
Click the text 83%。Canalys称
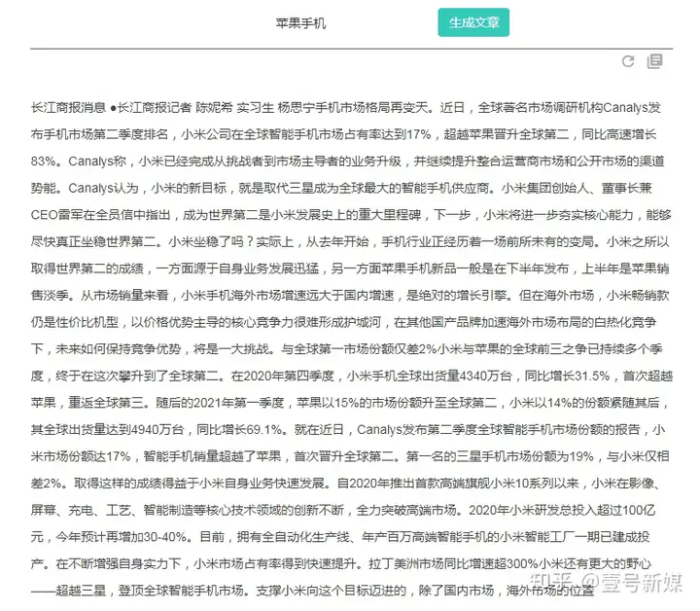coord(79,162)
